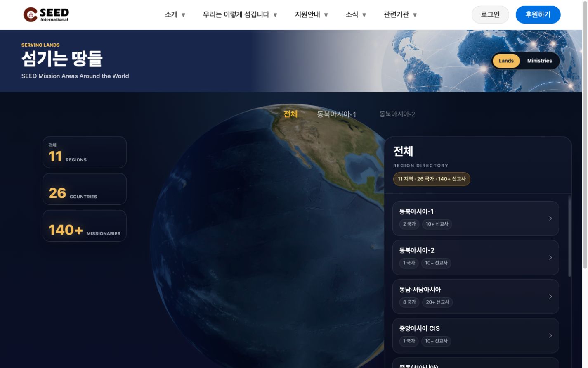Click the 11 지역 · 26 국가 summary badge
Image resolution: width=588 pixels, height=368 pixels.
(x=432, y=179)
